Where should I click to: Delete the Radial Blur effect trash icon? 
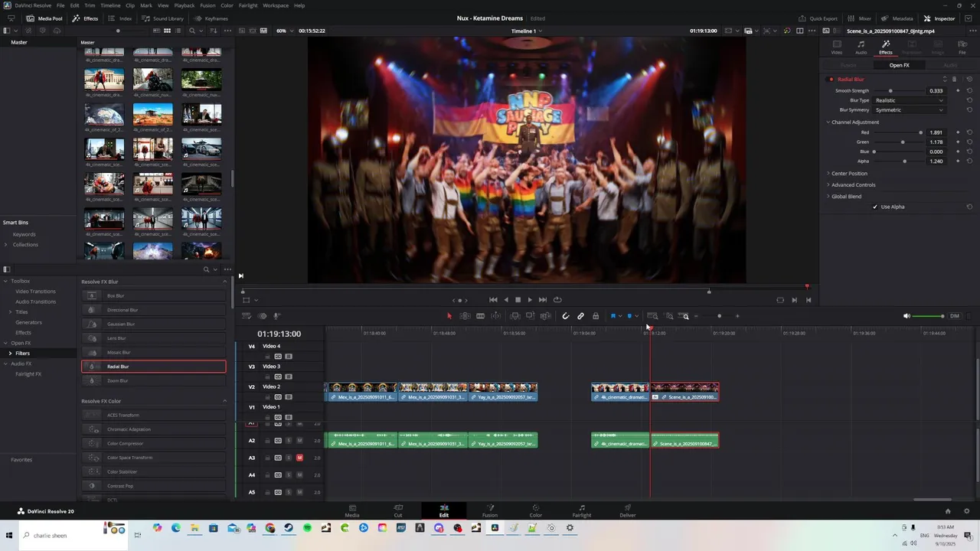(x=954, y=80)
